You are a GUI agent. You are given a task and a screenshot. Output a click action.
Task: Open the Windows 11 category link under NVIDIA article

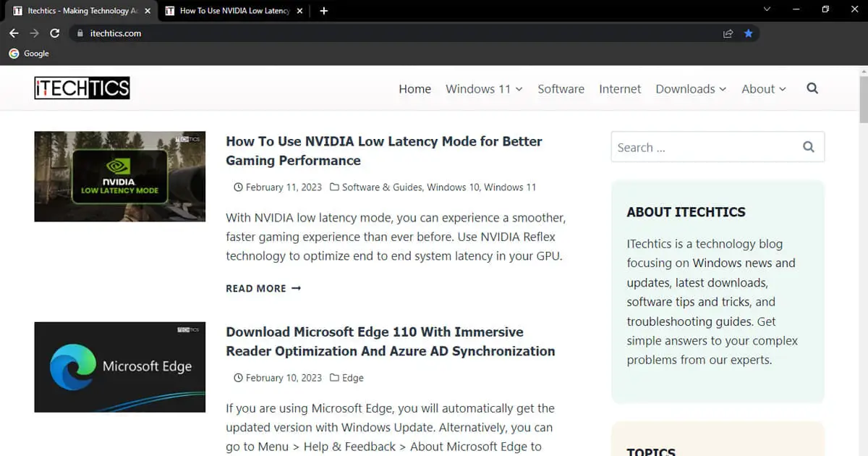(510, 187)
